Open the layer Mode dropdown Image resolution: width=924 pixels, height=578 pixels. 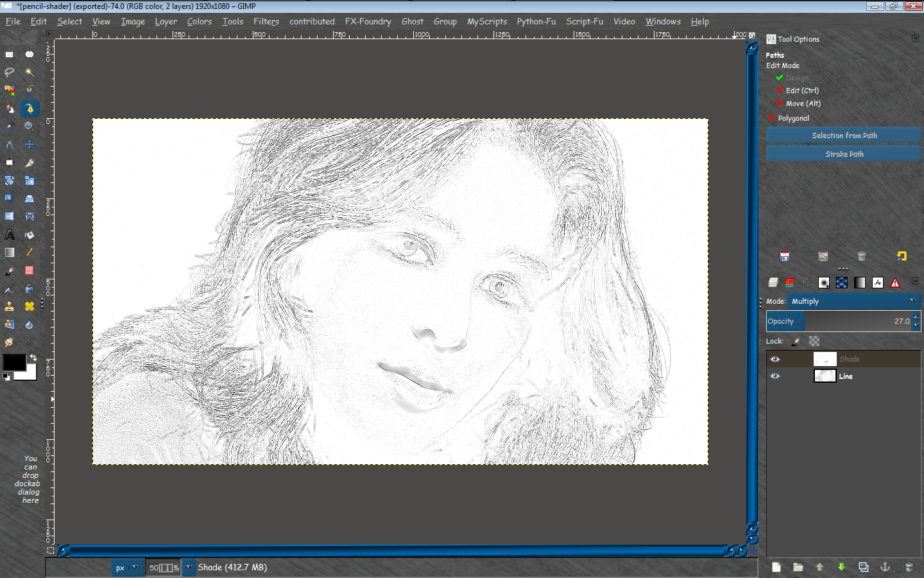[854, 301]
